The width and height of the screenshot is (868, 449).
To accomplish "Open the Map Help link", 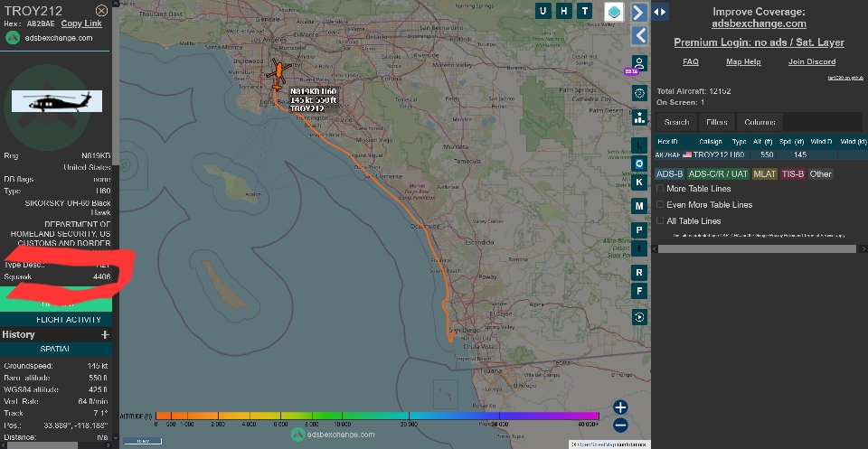I will coord(743,61).
